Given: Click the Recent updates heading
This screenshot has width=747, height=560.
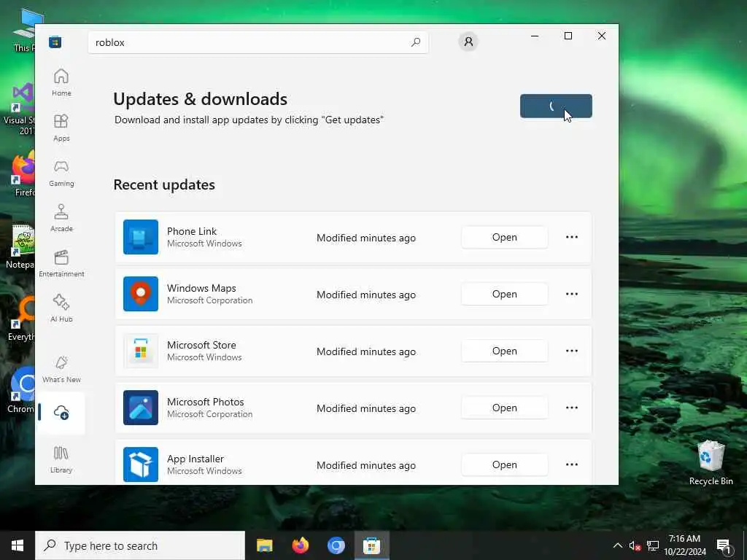Looking at the screenshot, I should point(164,184).
